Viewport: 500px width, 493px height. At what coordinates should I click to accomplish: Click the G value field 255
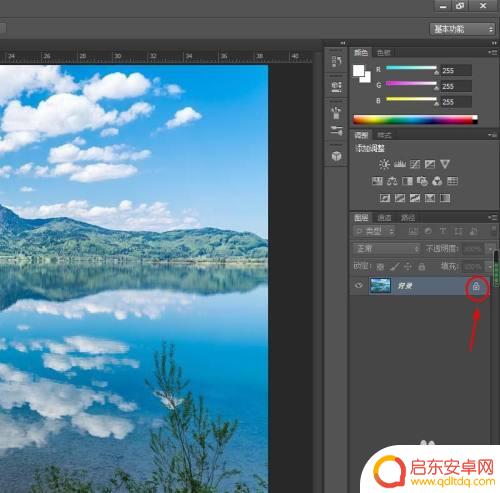point(456,86)
